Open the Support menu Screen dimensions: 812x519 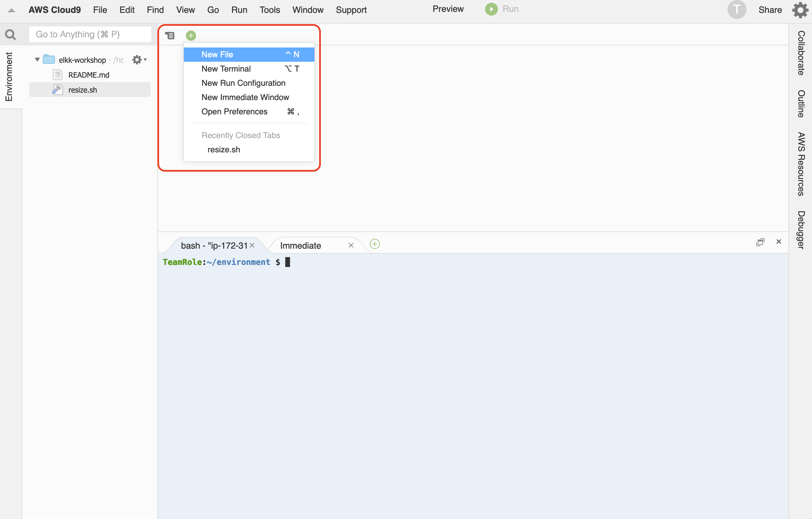[351, 10]
